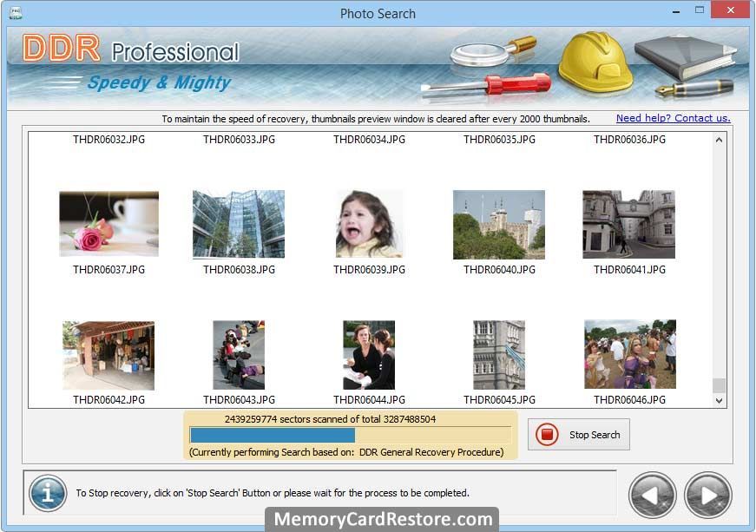Click the red stop icon
This screenshot has width=756, height=532.
548,435
